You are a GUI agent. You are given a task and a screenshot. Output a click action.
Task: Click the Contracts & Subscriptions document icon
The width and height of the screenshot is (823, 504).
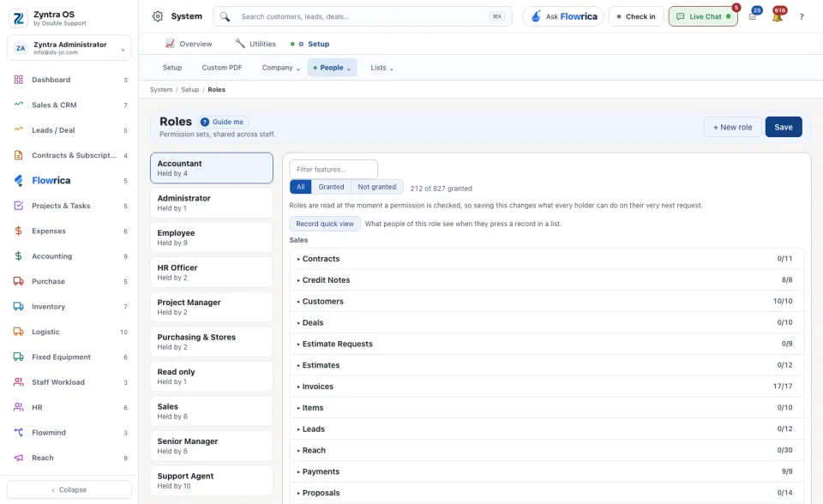pos(18,155)
